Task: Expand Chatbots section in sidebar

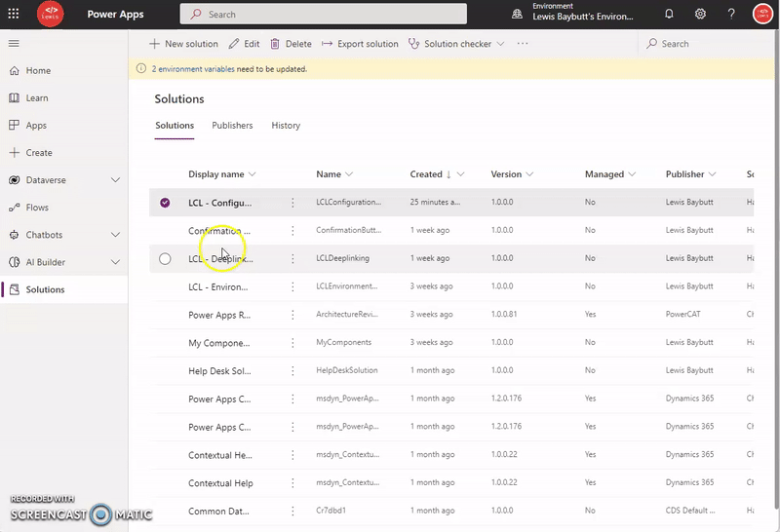Action: (x=115, y=235)
